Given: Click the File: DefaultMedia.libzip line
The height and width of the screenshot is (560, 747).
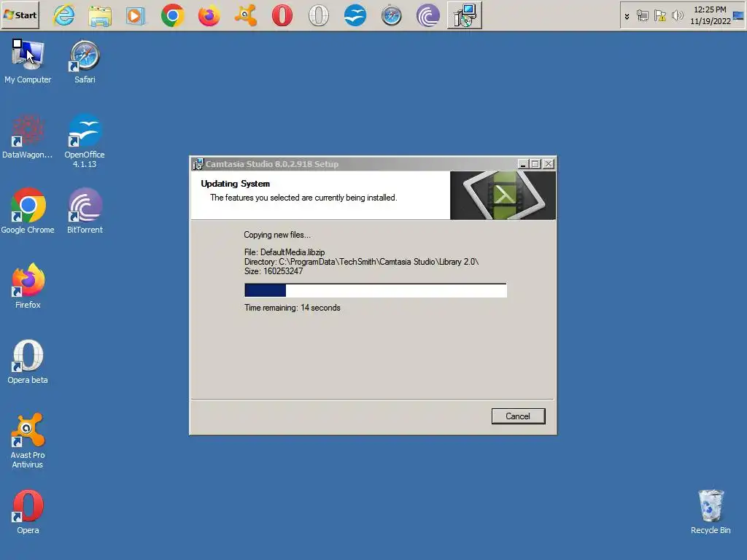Looking at the screenshot, I should click(x=285, y=252).
